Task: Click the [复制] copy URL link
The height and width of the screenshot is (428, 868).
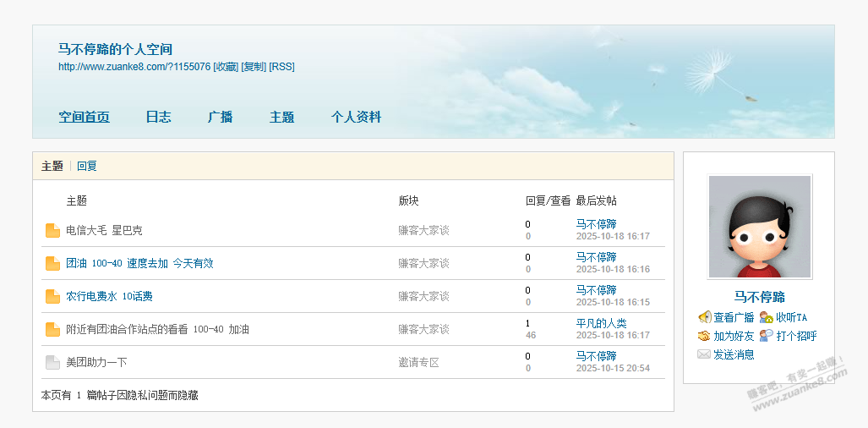Action: click(254, 67)
